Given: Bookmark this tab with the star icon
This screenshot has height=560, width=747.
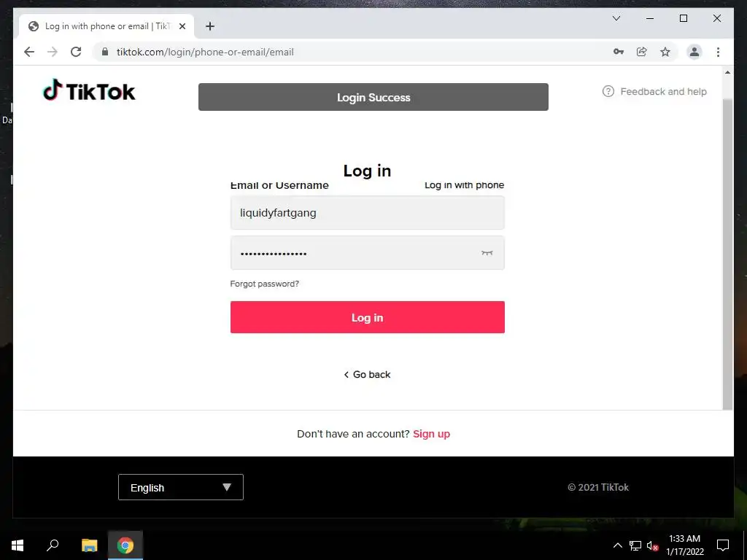Looking at the screenshot, I should click(x=665, y=52).
